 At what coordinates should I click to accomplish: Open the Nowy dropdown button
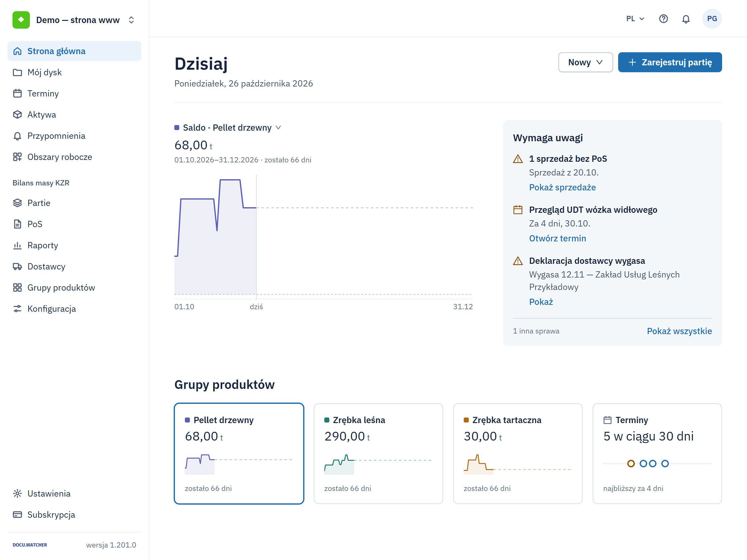click(x=585, y=62)
